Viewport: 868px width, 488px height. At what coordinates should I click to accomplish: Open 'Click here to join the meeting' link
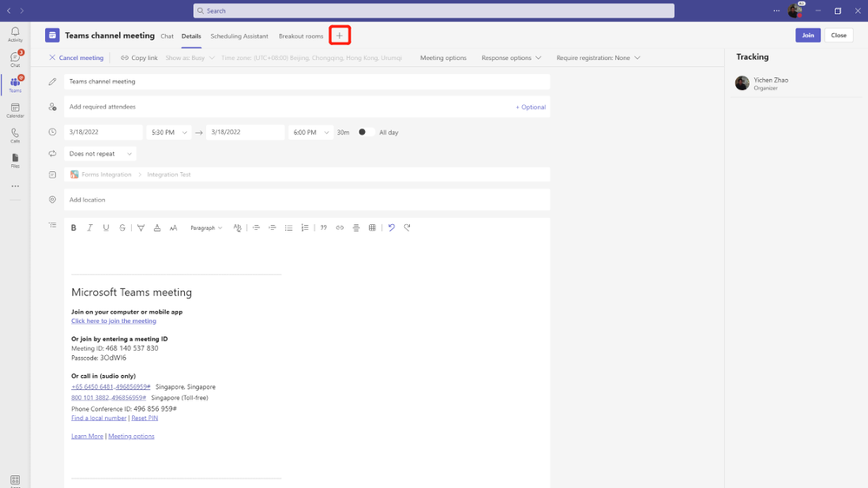tap(114, 321)
